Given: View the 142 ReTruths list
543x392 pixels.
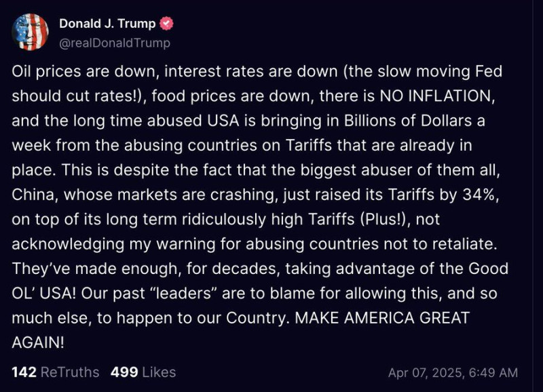Looking at the screenshot, I should pyautogui.click(x=56, y=372).
